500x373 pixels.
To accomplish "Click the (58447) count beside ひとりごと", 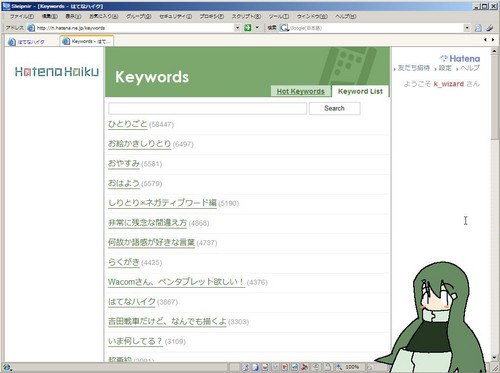I will pyautogui.click(x=161, y=125).
